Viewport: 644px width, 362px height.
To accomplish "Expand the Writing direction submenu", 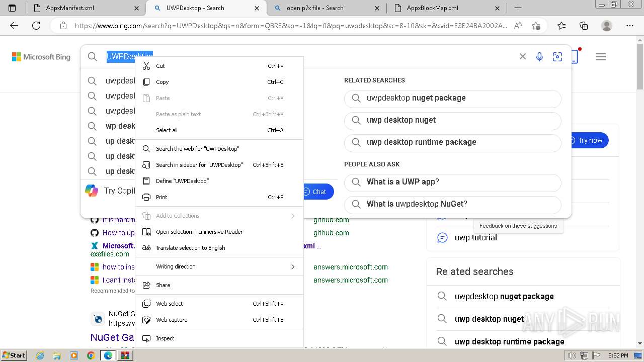I will [219, 266].
